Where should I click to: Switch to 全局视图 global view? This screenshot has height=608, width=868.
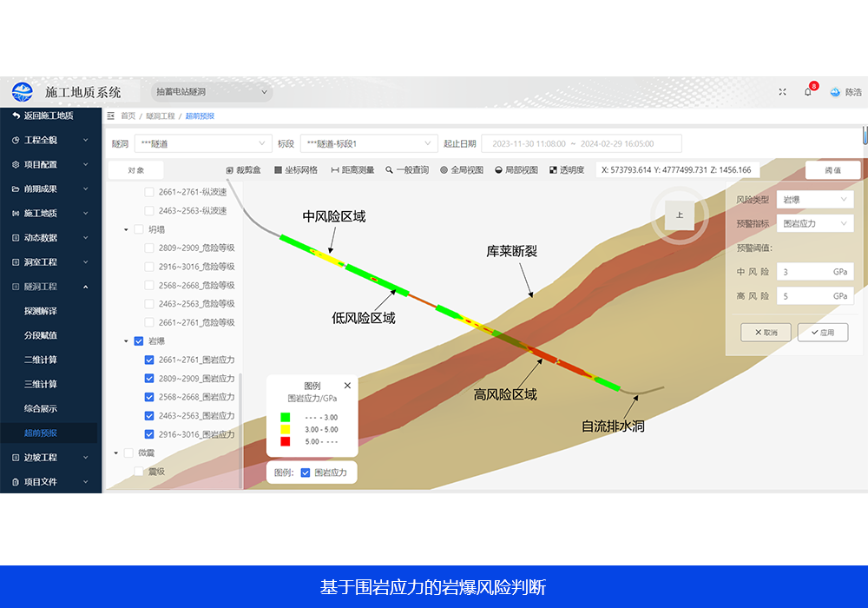pyautogui.click(x=462, y=170)
